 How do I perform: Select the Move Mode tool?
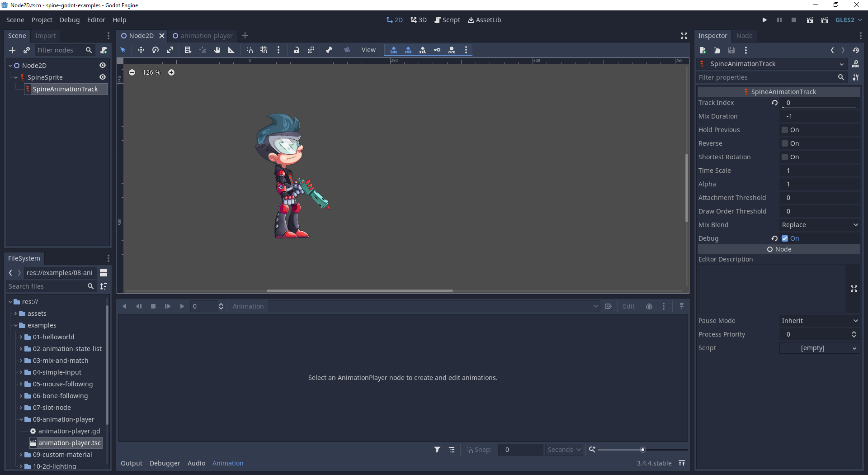(141, 50)
